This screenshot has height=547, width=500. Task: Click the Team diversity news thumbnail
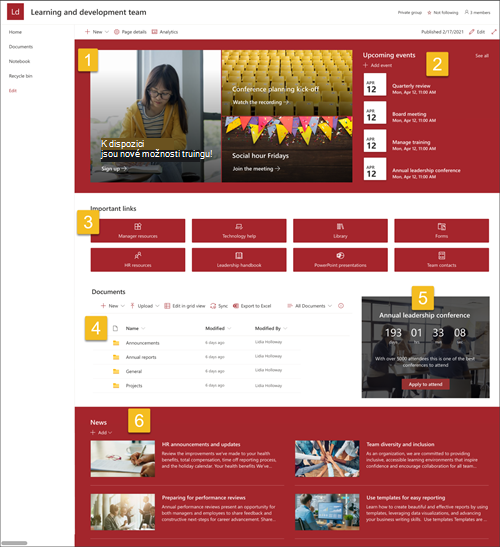pos(327,459)
